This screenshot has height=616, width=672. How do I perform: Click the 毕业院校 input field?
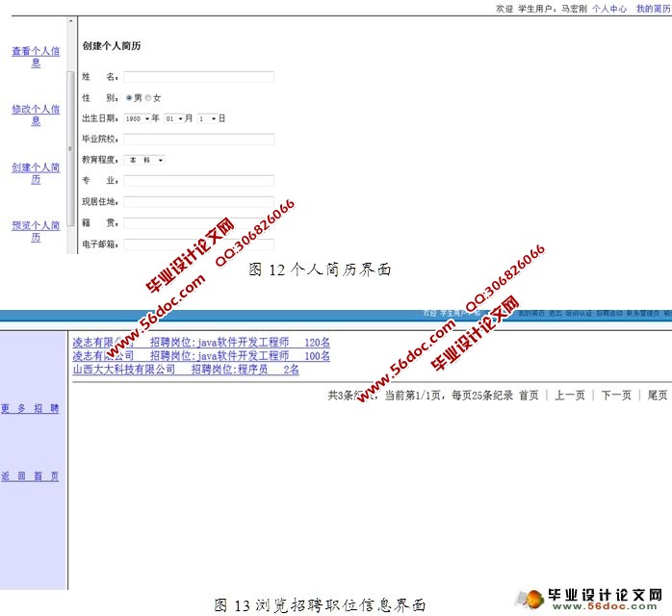[x=199, y=140]
